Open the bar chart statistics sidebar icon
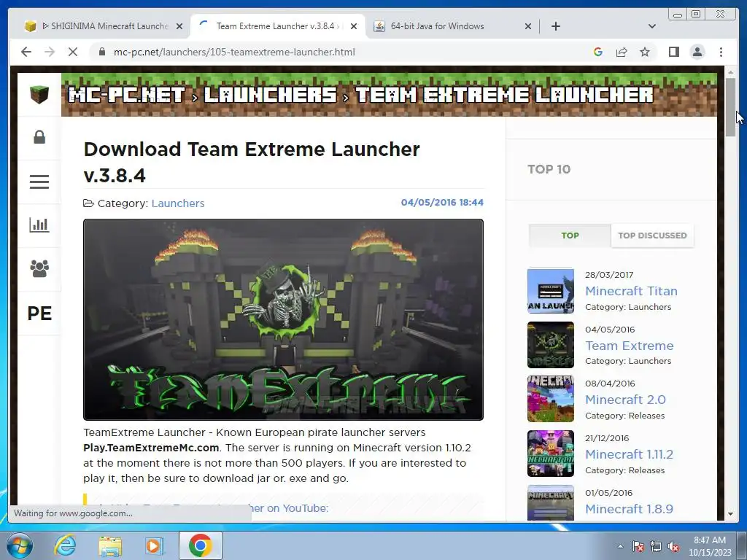Image resolution: width=747 pixels, height=560 pixels. coord(39,225)
